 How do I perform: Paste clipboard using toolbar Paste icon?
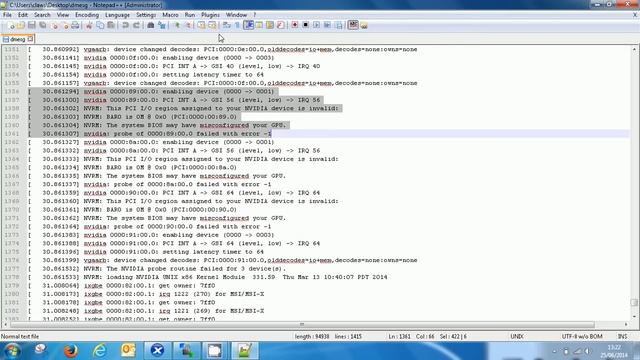coord(111,25)
